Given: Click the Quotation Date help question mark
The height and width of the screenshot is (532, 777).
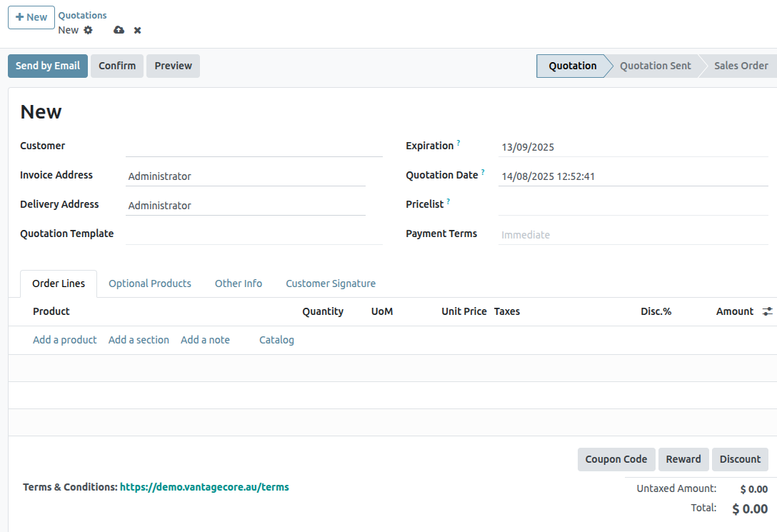Looking at the screenshot, I should point(483,173).
